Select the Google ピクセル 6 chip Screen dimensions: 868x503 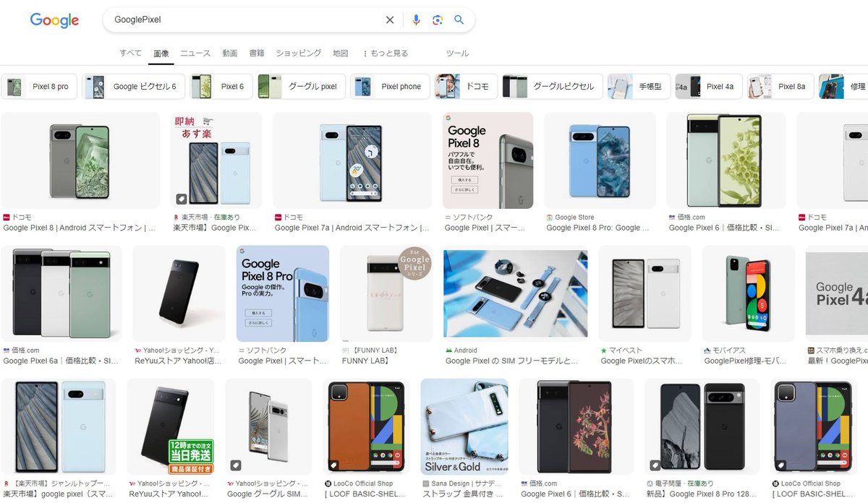click(133, 86)
